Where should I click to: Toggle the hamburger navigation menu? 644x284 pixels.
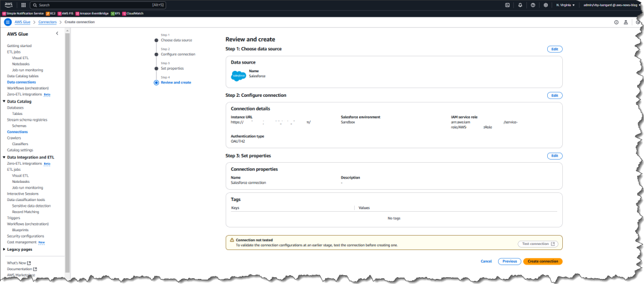pos(8,22)
